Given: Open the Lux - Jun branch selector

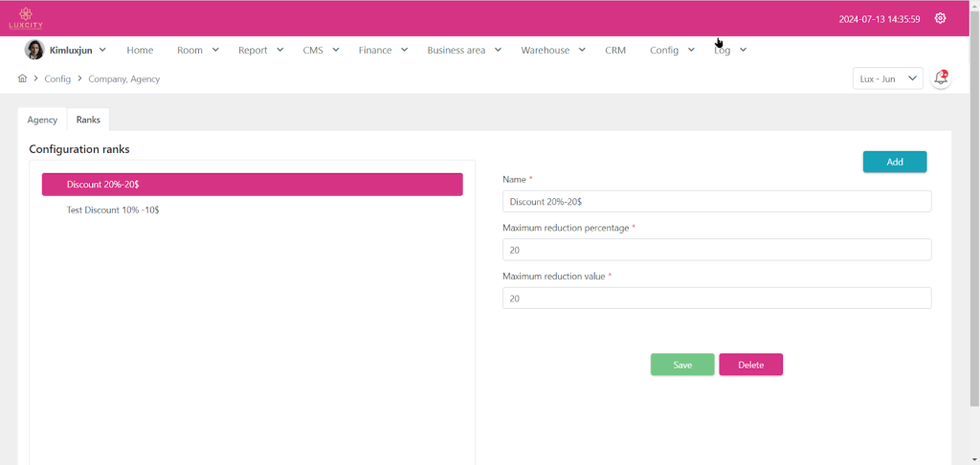Looking at the screenshot, I should 887,78.
